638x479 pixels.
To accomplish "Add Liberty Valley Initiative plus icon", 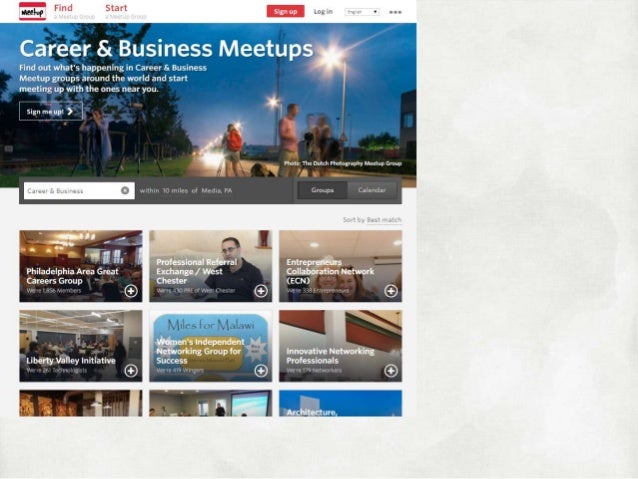I will pos(131,371).
